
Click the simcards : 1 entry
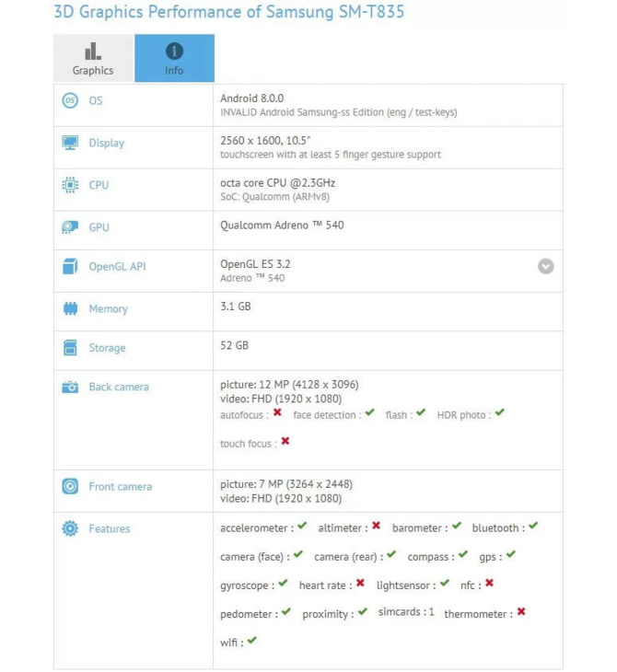(x=406, y=612)
